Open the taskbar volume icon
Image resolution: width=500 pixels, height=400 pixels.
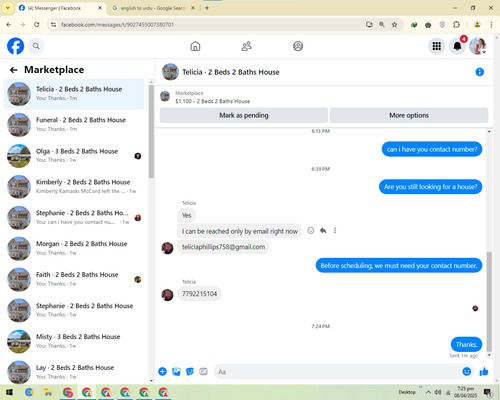pos(438,392)
